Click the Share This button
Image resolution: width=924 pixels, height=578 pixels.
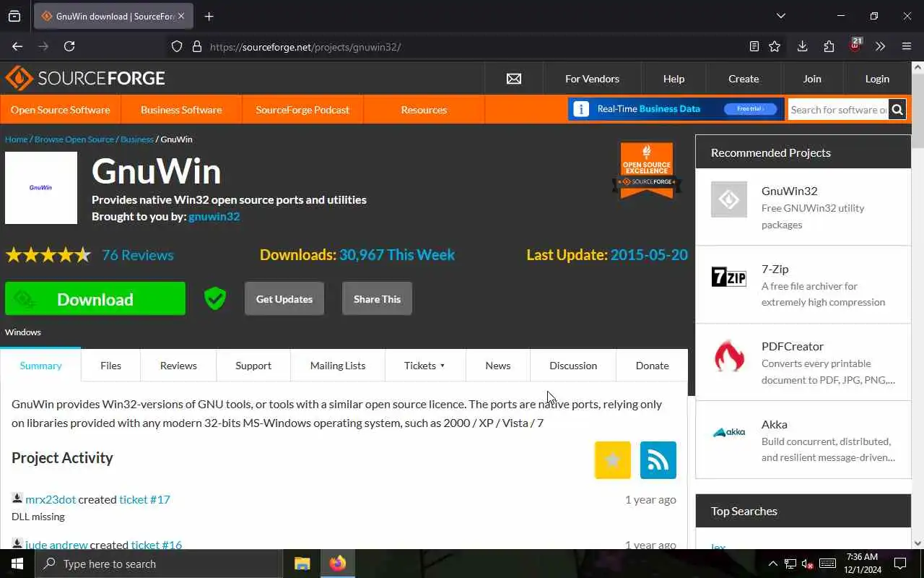point(377,299)
